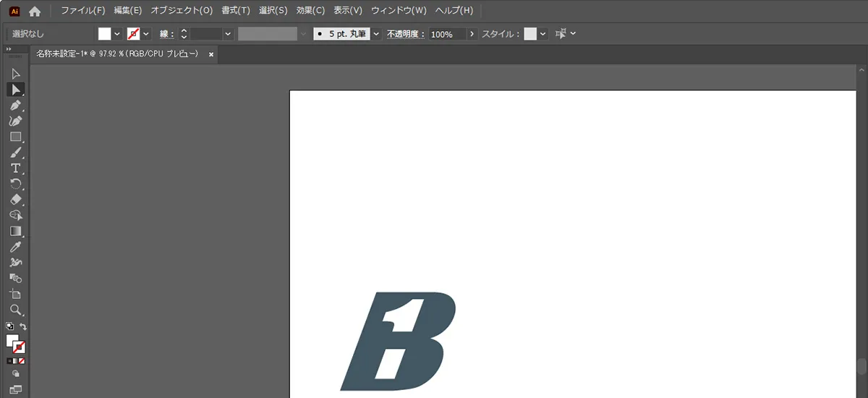
Task: Click the 不透明度 label link
Action: click(x=405, y=34)
